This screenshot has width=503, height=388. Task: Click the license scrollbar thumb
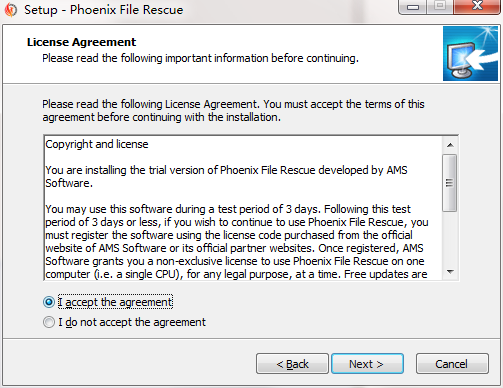[450, 183]
